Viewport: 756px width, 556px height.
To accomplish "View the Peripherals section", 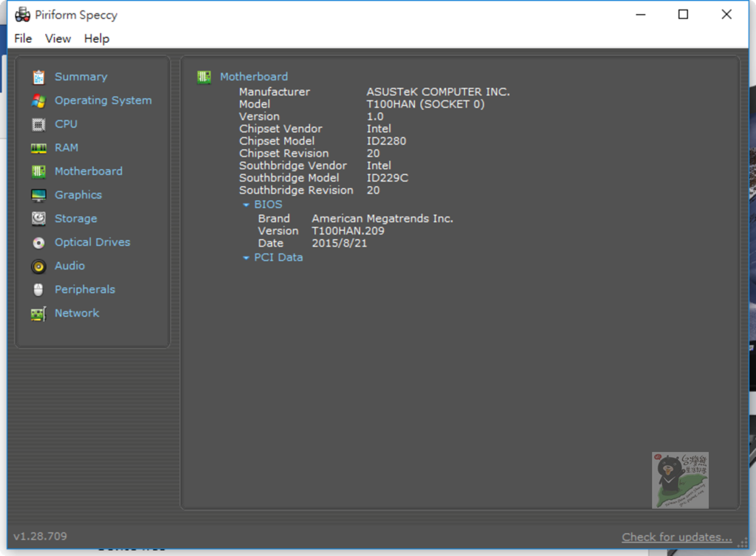I will (x=85, y=289).
